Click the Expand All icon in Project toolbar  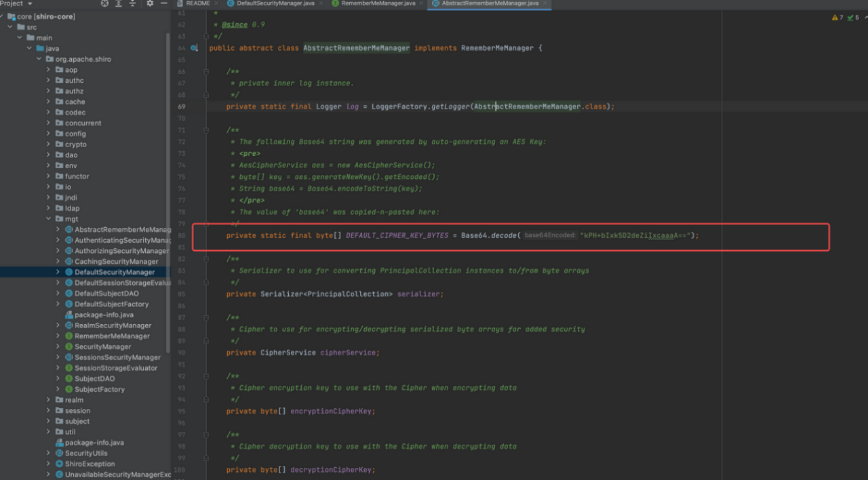pyautogui.click(x=119, y=3)
